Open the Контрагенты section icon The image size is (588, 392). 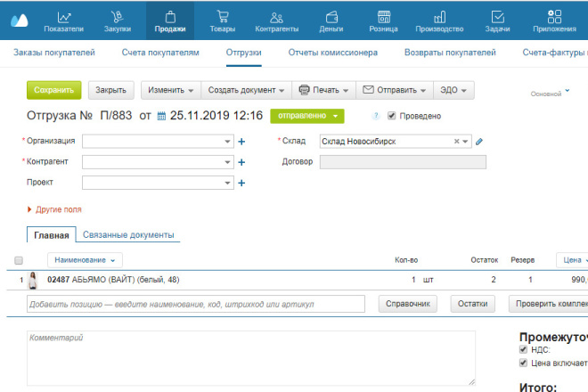[276, 17]
